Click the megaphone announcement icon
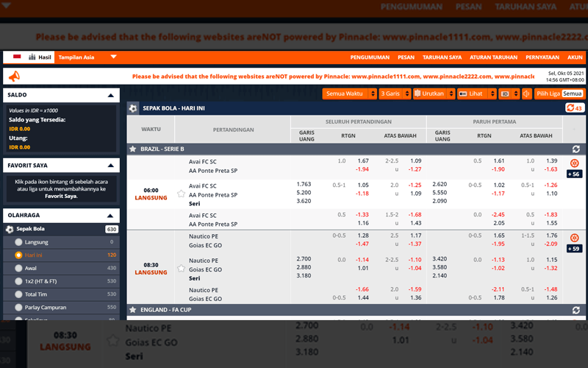588x368 pixels. pos(13,76)
